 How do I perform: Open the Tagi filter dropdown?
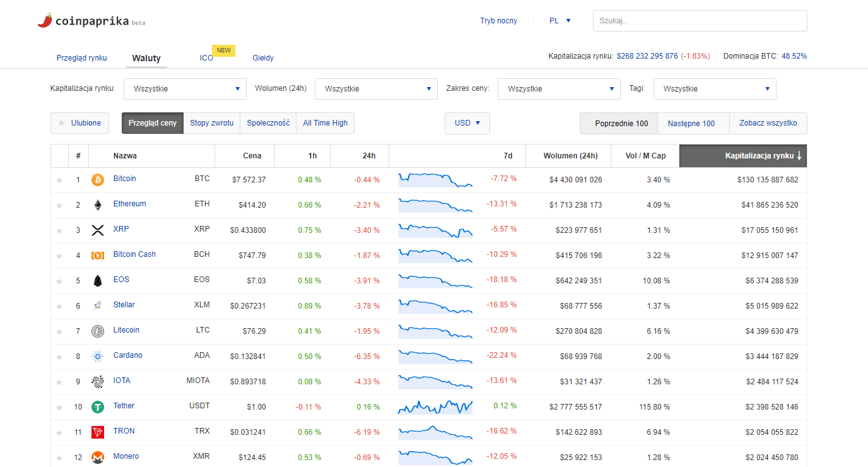point(715,89)
